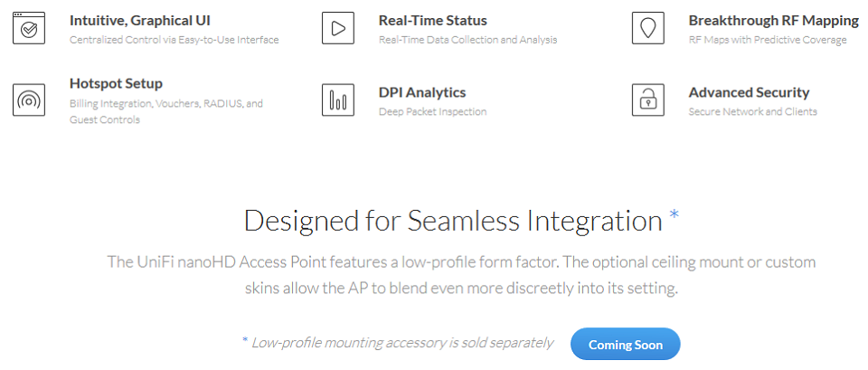The width and height of the screenshot is (868, 370).
Task: Click "RF Maps with Predictive Coverage" text
Action: [x=768, y=40]
